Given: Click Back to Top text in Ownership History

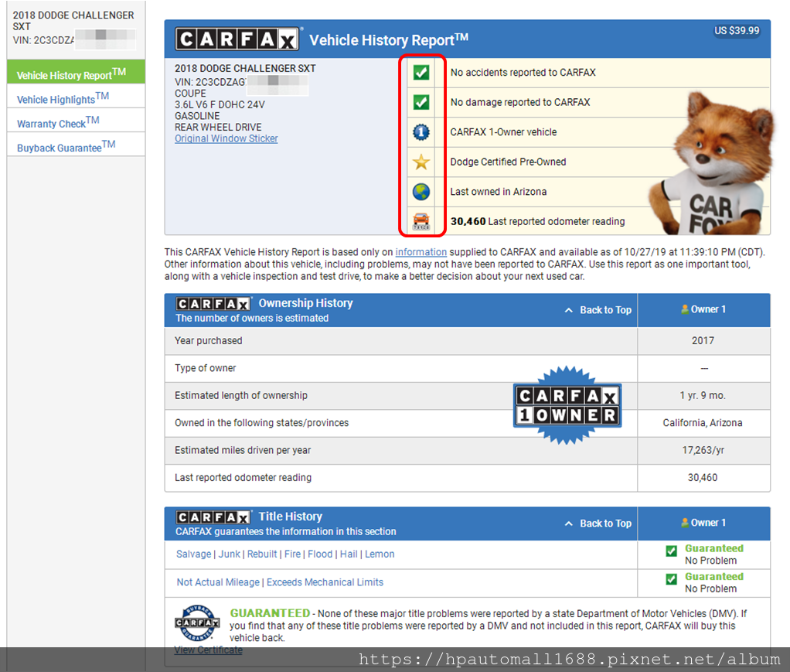Looking at the screenshot, I should pyautogui.click(x=605, y=310).
